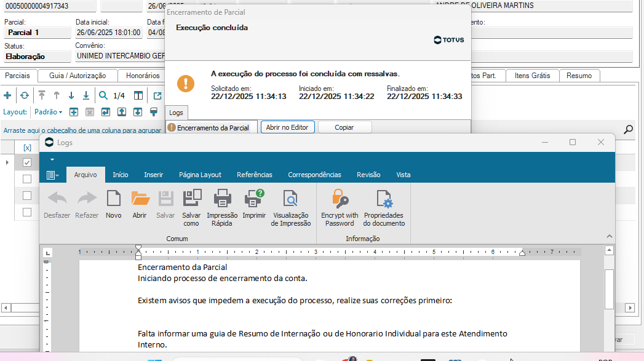Viewport: 644px width, 361px height.
Task: Go to the last record arrow
Action: click(x=86, y=96)
